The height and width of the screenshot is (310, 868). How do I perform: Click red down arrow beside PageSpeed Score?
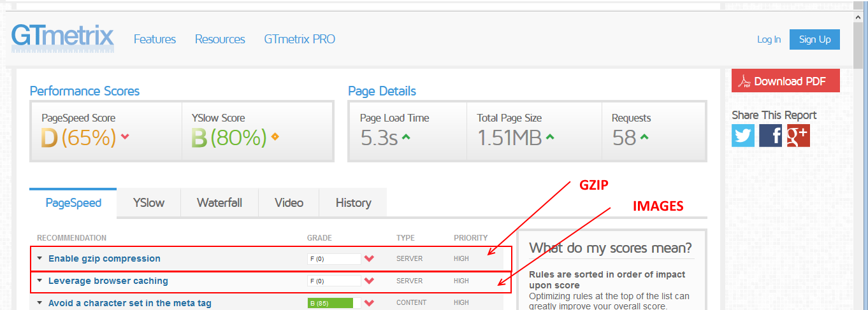[125, 136]
